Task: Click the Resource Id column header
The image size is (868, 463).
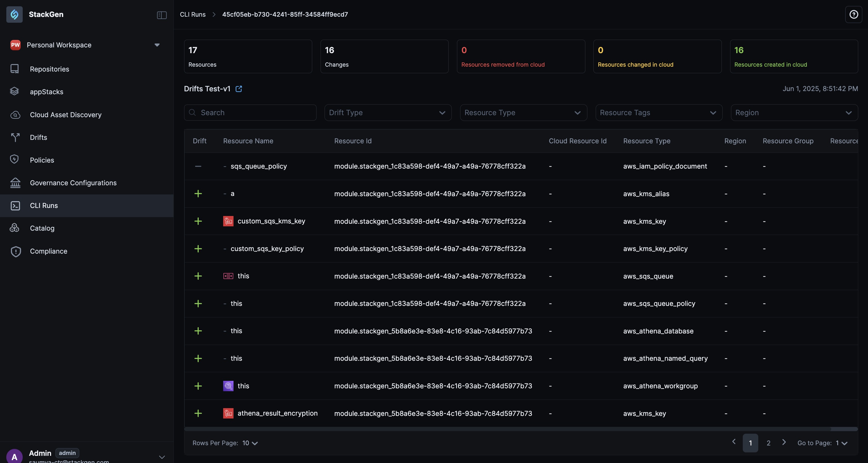Action: (353, 141)
